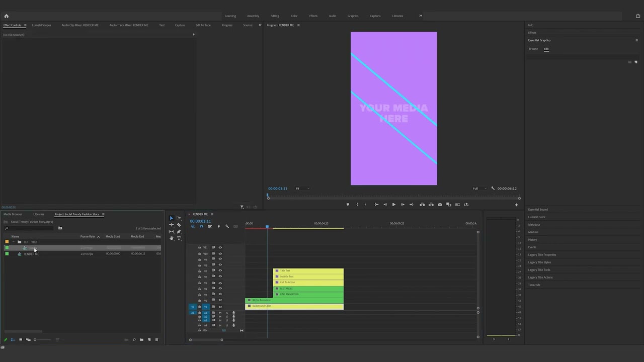Open the Lumetri Color panel
This screenshot has height=362, width=644.
point(537,217)
